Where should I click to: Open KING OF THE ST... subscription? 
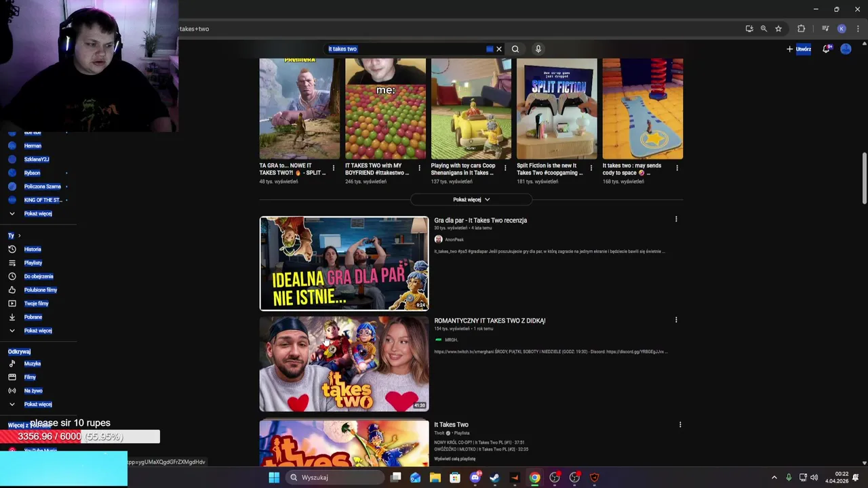pyautogui.click(x=43, y=200)
